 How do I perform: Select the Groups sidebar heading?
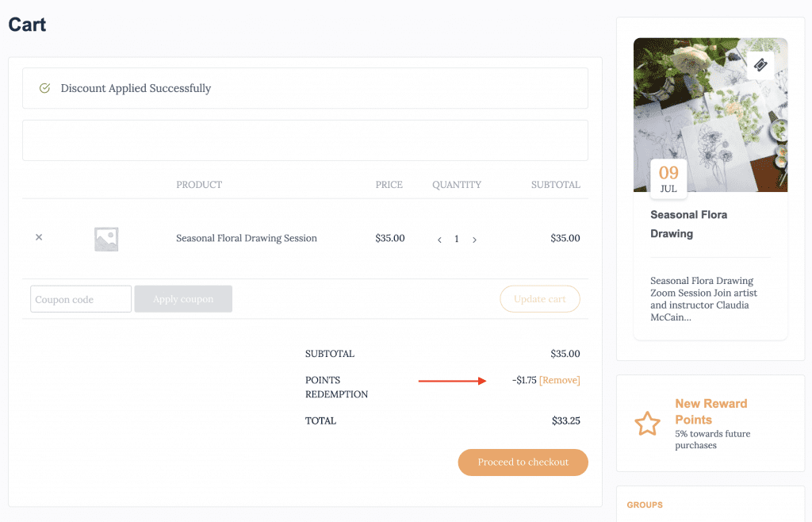644,505
